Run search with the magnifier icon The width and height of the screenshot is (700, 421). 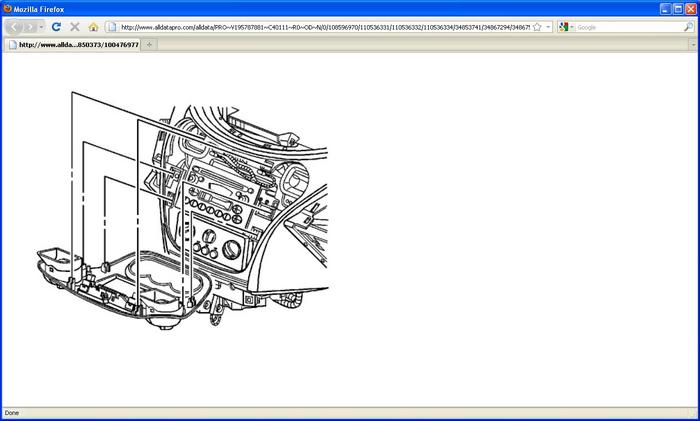click(x=689, y=27)
